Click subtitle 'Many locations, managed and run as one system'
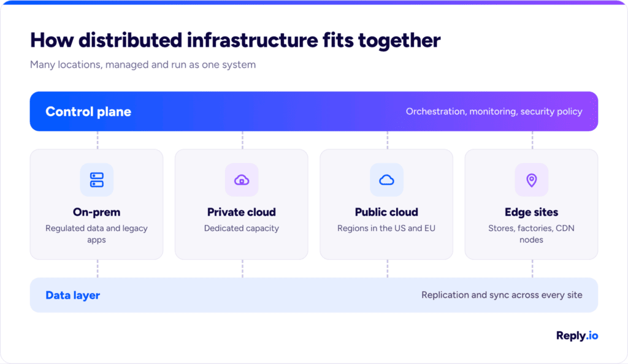Viewport: 628px width, 364px height. 143,64
